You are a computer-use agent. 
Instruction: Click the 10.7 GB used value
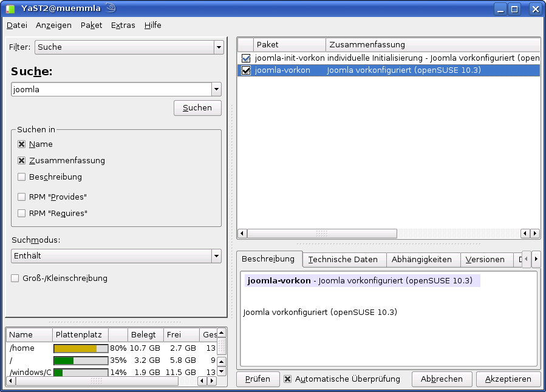point(145,348)
